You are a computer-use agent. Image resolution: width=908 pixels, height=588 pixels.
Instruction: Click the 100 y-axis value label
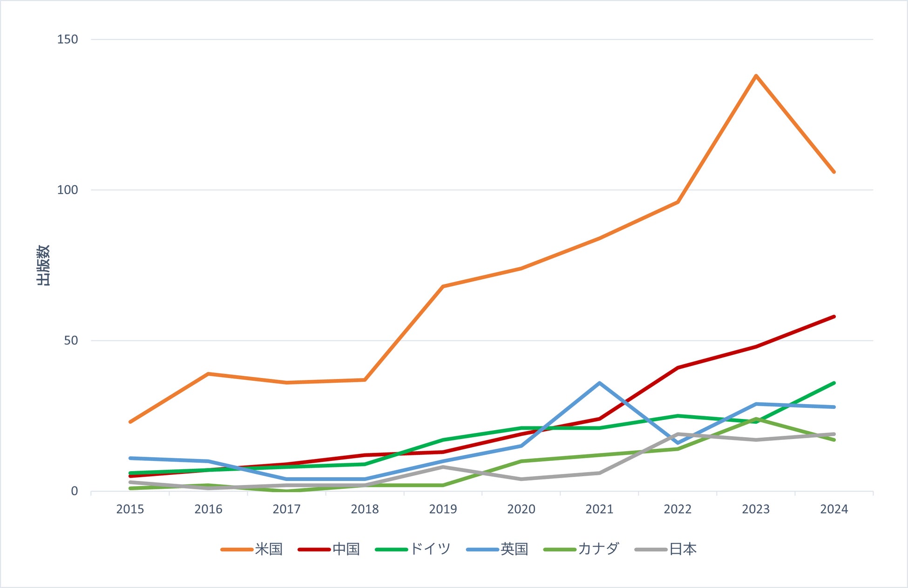click(x=68, y=190)
